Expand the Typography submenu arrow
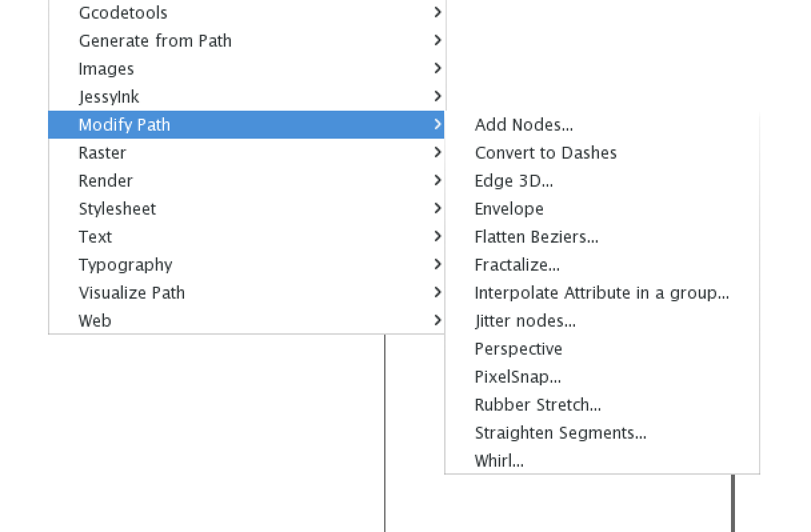 438,265
